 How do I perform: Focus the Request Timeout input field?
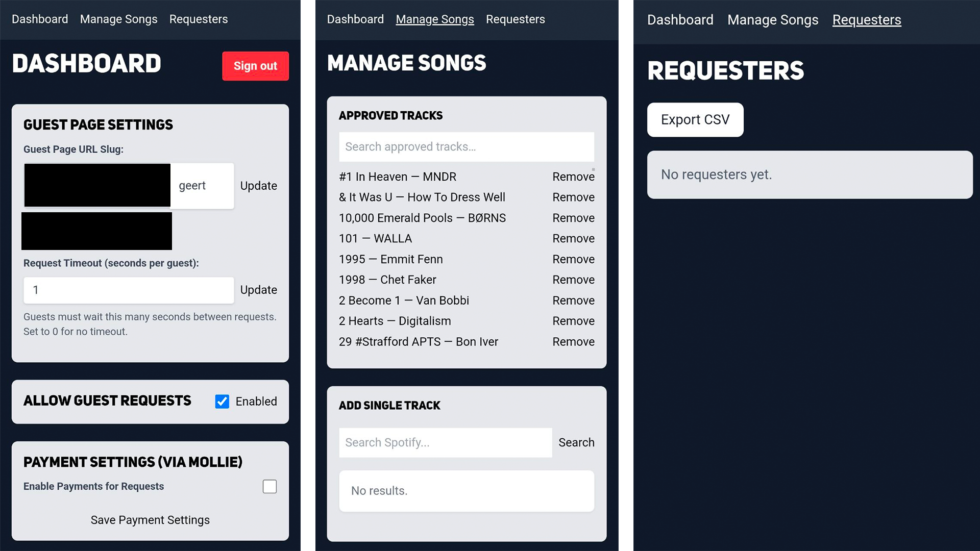(129, 290)
